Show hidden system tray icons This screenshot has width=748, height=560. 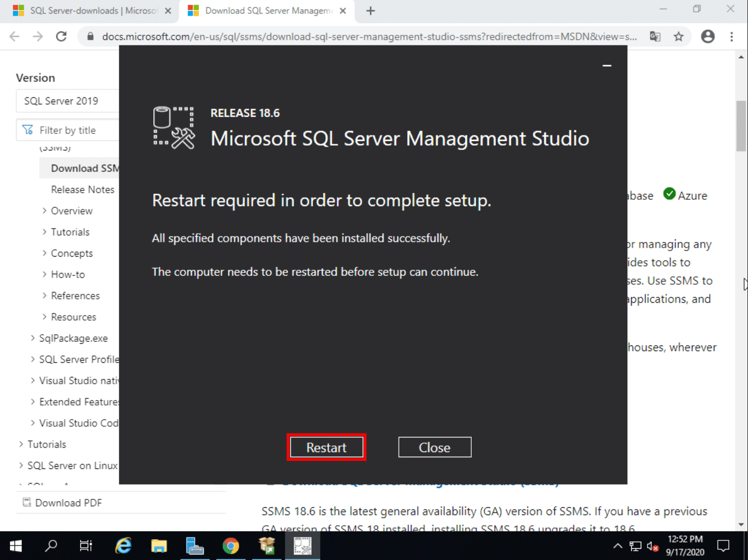[618, 545]
